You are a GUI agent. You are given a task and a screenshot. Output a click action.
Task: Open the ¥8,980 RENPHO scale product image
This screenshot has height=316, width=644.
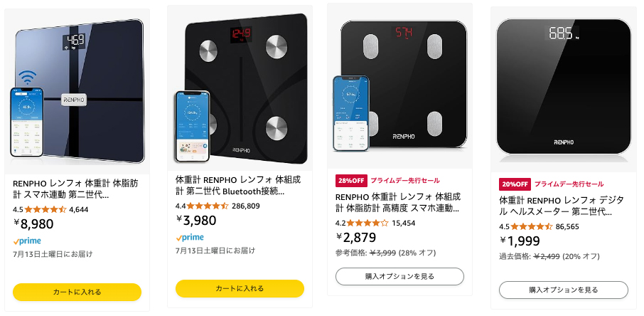point(77,91)
